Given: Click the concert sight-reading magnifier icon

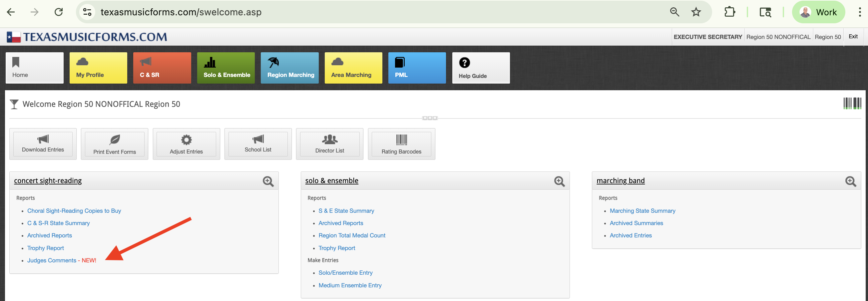Looking at the screenshot, I should click(268, 181).
